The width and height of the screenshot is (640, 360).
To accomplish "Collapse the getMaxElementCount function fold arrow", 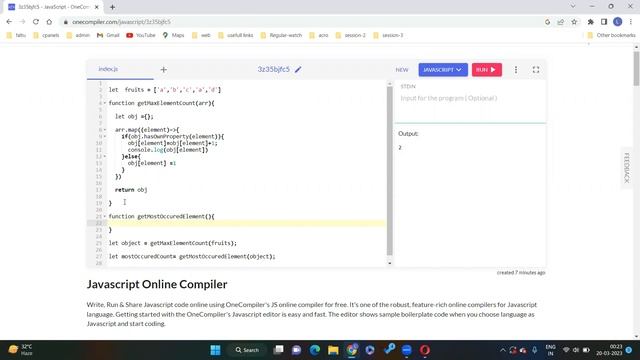I will click(x=105, y=103).
